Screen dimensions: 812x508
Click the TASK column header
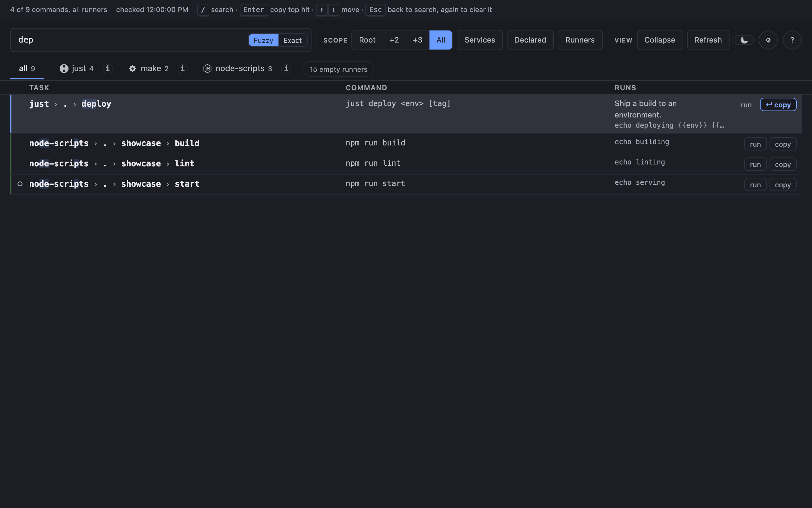(39, 88)
